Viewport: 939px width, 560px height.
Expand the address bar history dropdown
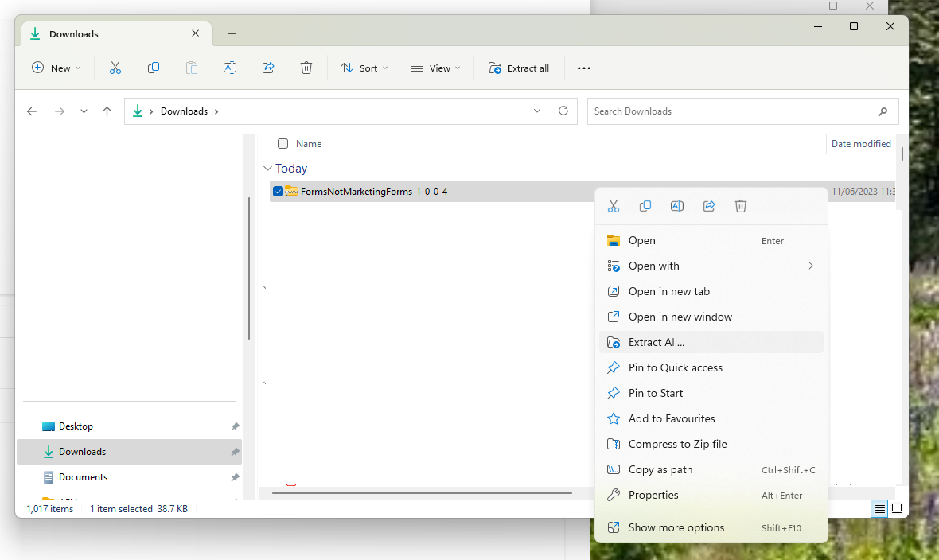click(x=537, y=111)
